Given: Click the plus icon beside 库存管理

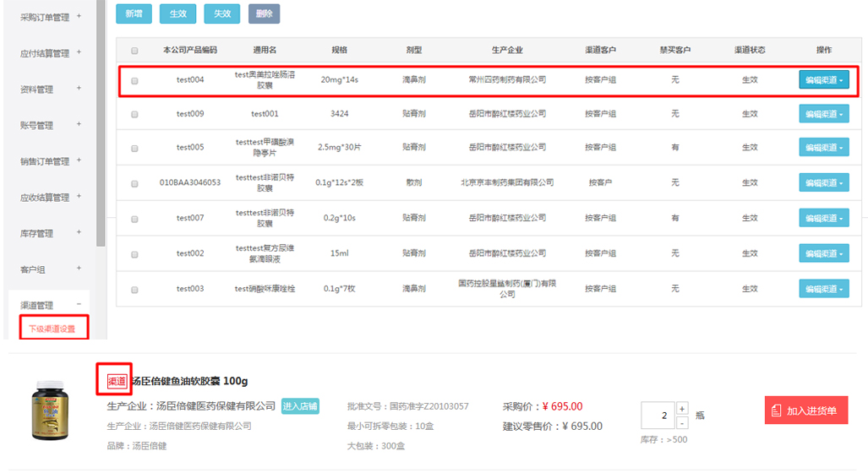Looking at the screenshot, I should [x=79, y=232].
